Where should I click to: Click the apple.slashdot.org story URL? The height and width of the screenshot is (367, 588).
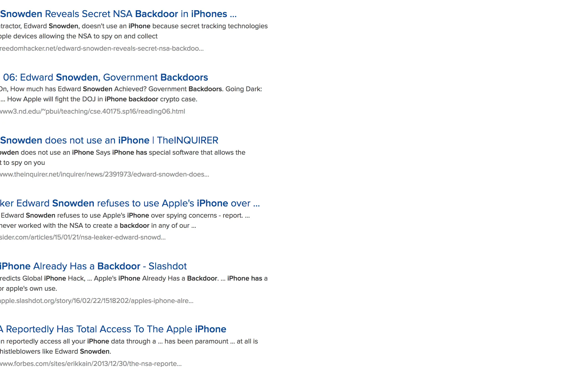pos(97,301)
